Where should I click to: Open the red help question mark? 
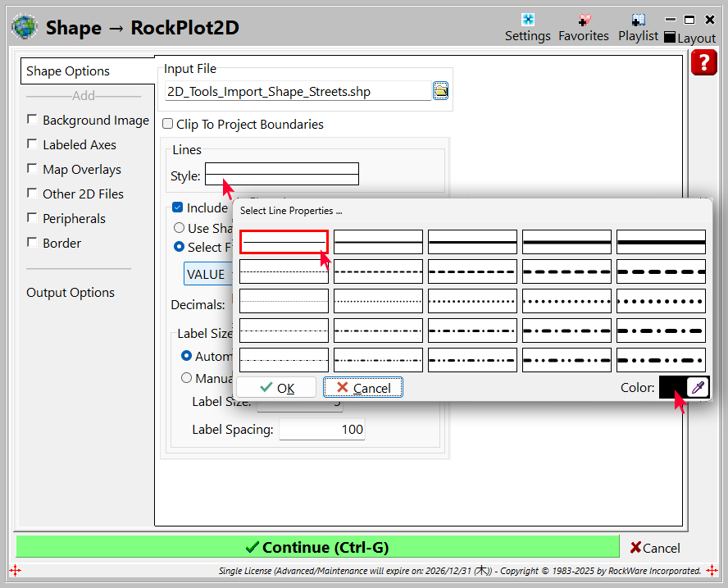(704, 62)
